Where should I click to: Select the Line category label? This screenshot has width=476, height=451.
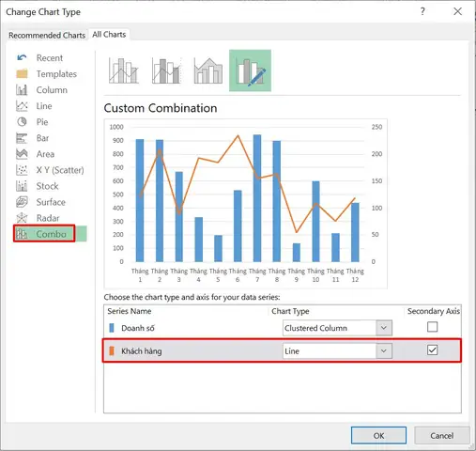(x=44, y=106)
